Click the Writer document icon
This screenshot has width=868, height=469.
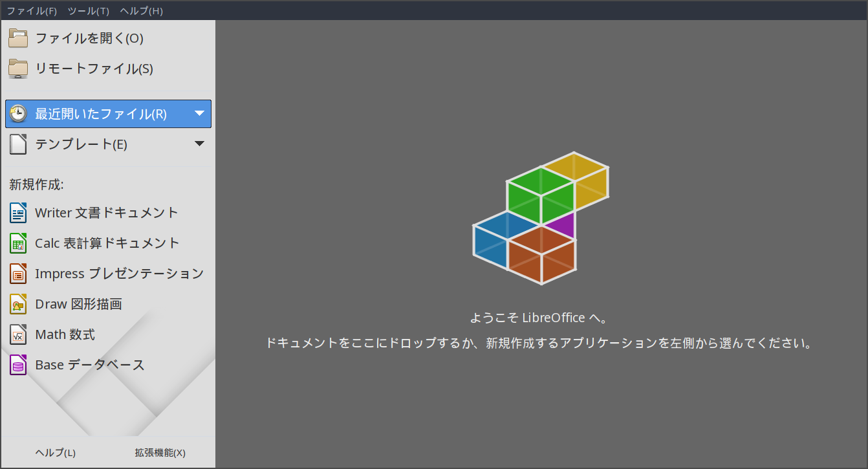pos(18,212)
